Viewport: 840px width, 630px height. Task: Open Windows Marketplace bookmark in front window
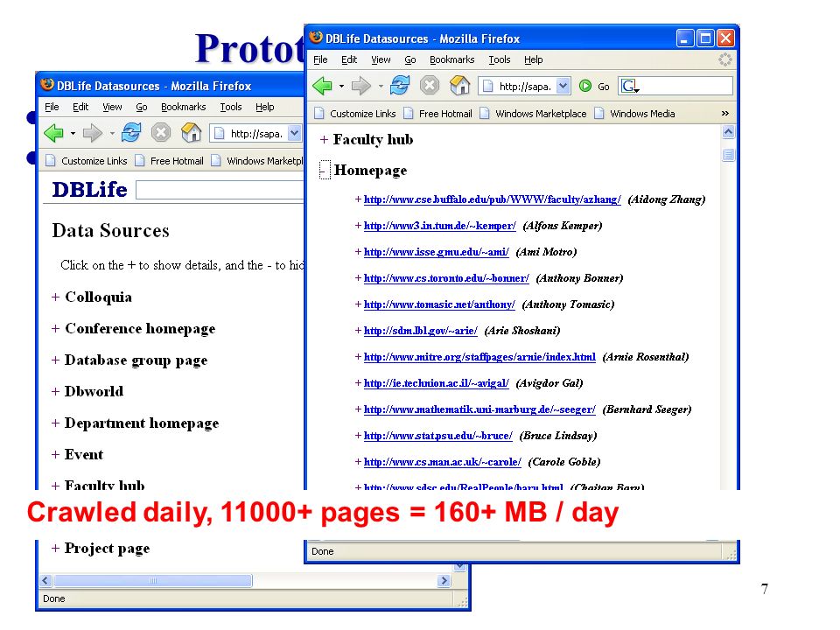point(534,114)
